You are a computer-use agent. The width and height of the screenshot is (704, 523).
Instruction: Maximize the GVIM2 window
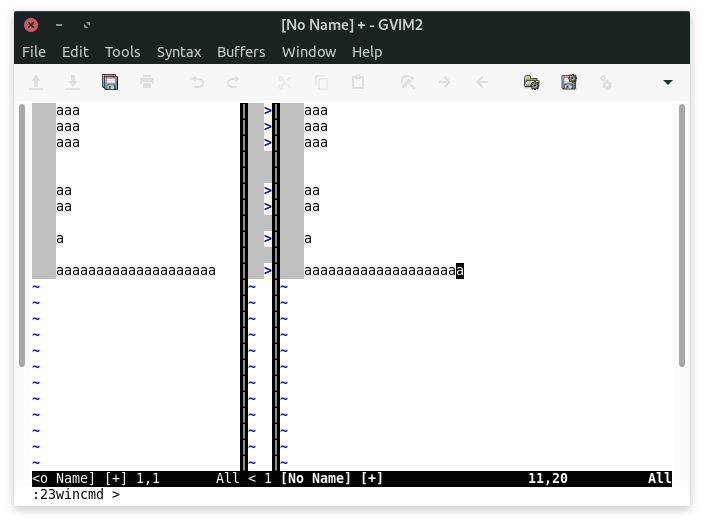(x=87, y=25)
